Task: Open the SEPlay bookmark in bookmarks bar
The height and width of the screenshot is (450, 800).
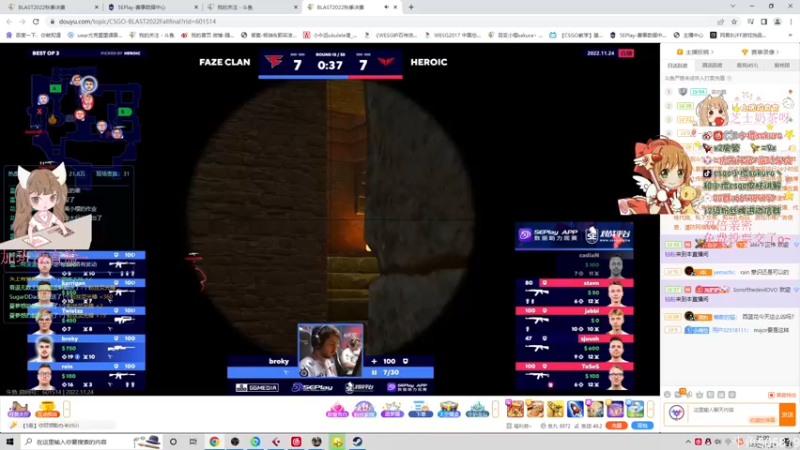Action: coord(638,35)
